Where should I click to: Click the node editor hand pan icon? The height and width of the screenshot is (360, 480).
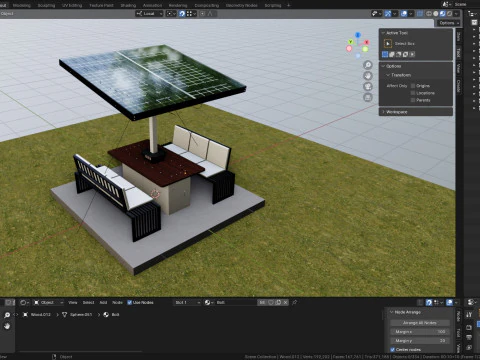[x=7, y=326]
